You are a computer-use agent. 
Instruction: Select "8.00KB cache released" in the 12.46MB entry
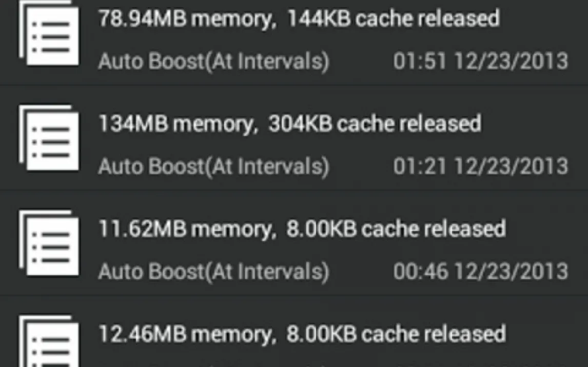pos(396,334)
